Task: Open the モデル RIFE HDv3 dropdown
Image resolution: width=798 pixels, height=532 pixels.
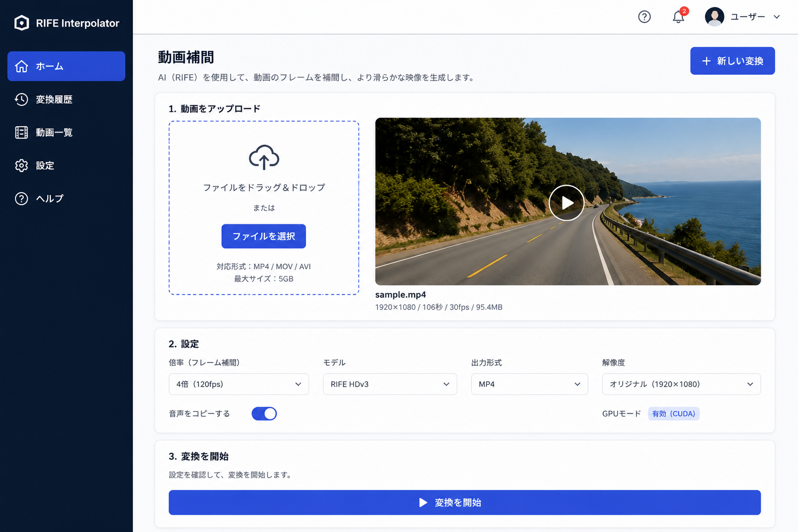Action: click(x=390, y=384)
